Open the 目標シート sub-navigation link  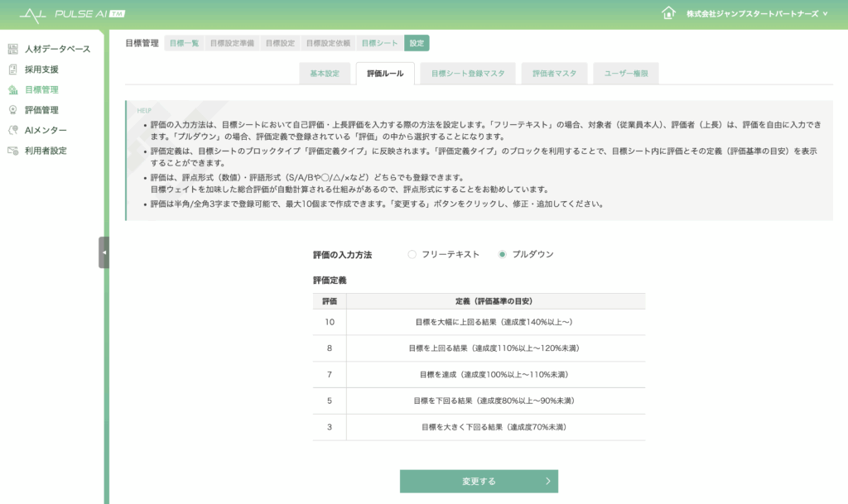tap(379, 43)
